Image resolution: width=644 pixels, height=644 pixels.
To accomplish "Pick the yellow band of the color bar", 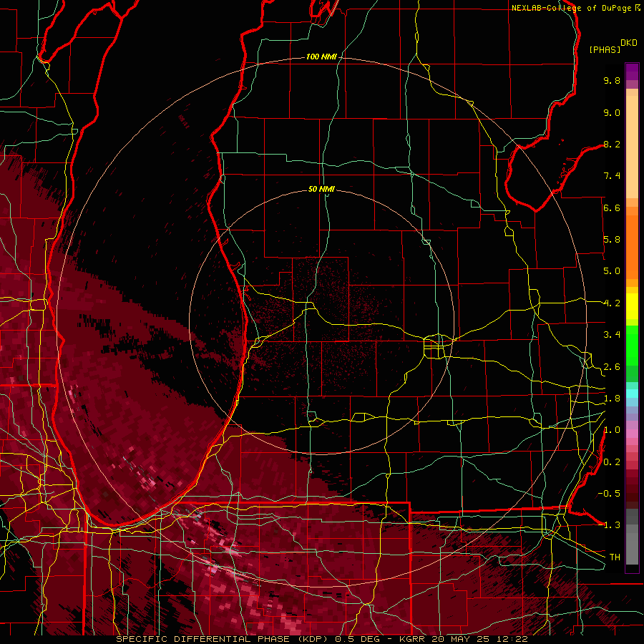I will [632, 306].
